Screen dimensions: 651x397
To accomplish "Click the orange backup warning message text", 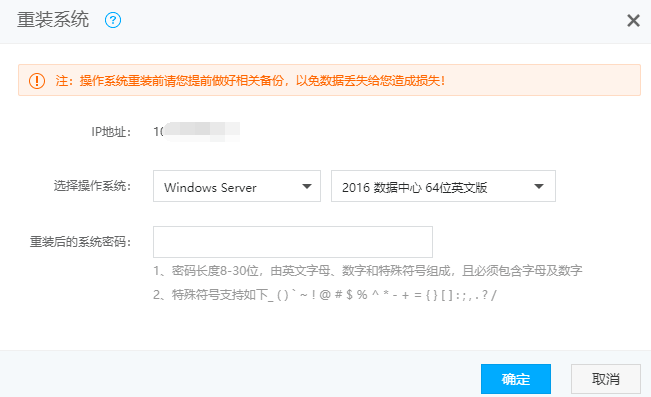I will click(x=250, y=81).
